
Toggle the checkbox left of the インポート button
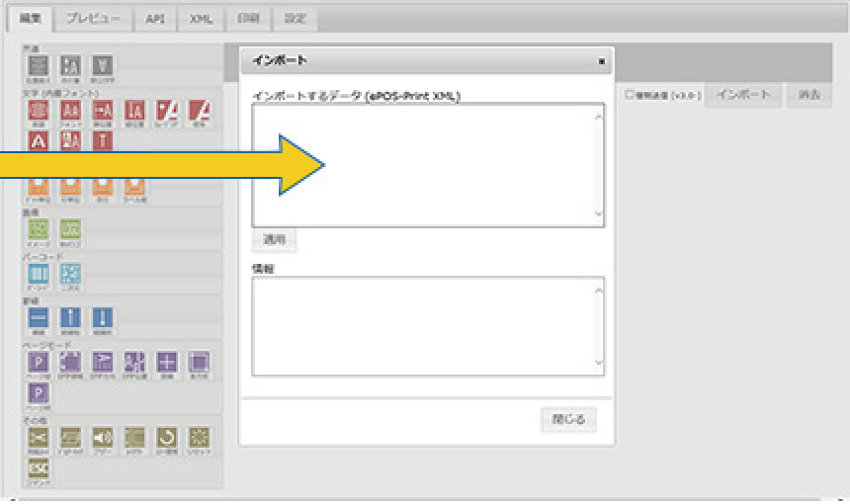[630, 95]
